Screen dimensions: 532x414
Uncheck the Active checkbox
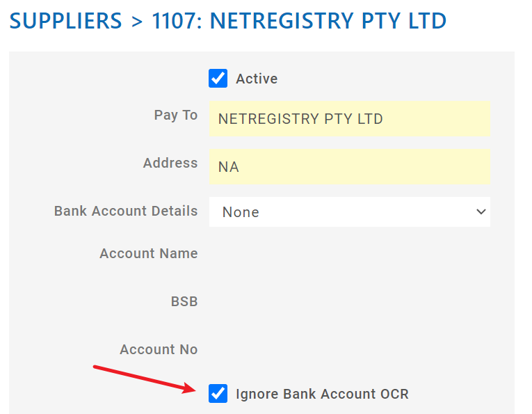218,78
